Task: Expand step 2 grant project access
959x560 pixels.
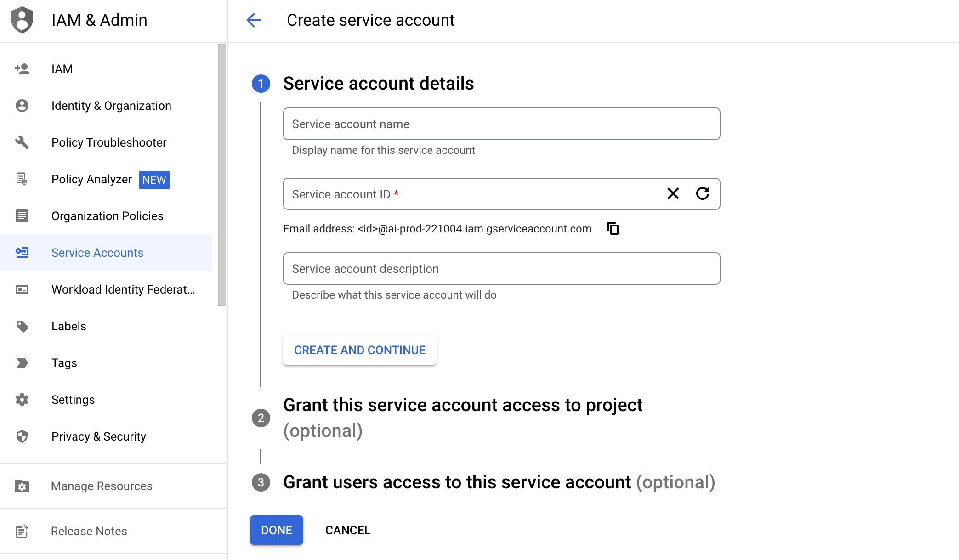Action: (x=462, y=405)
